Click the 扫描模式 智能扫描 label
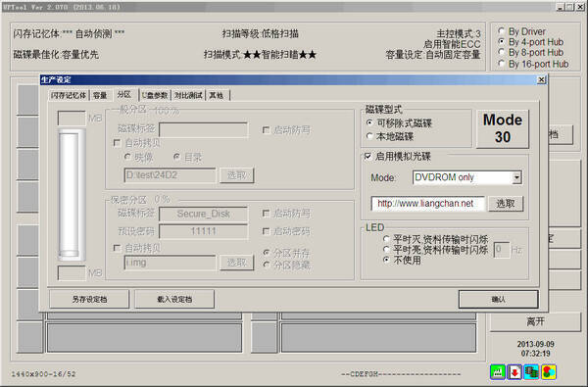 (261, 55)
